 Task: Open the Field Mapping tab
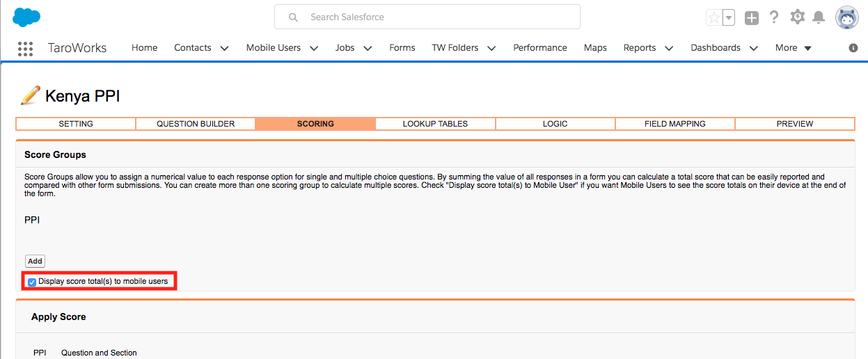pyautogui.click(x=674, y=124)
